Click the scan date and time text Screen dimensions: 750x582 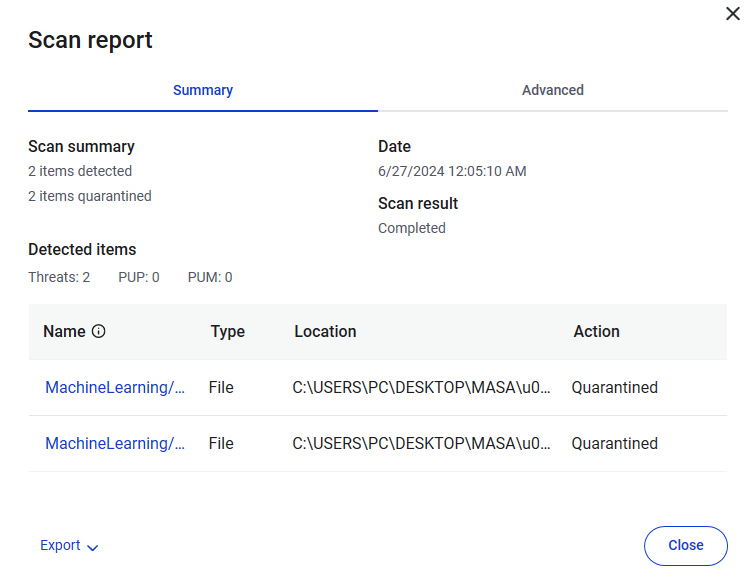point(452,171)
